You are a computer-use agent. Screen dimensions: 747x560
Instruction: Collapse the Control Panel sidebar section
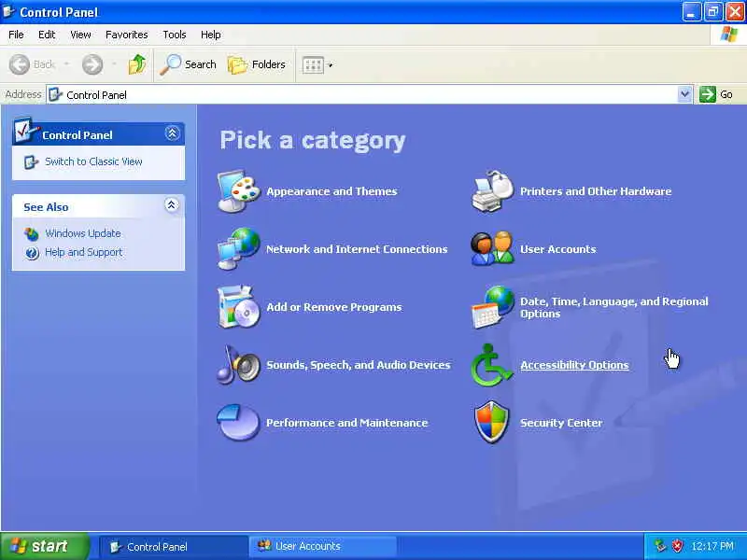[173, 133]
